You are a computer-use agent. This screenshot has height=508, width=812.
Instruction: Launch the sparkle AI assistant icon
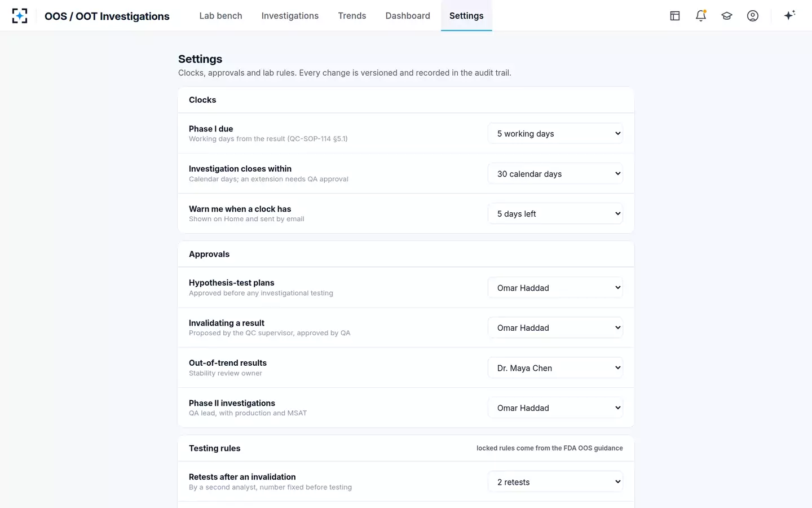[789, 15]
